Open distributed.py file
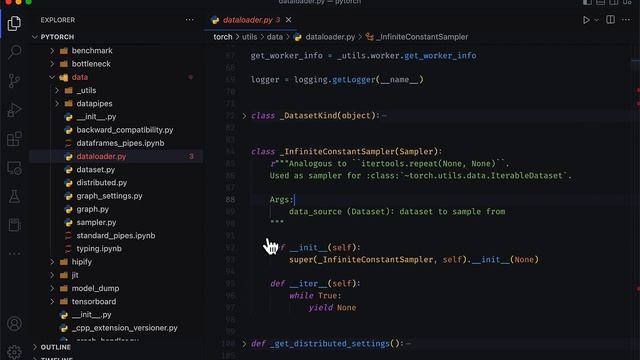640x360 pixels. [102, 182]
